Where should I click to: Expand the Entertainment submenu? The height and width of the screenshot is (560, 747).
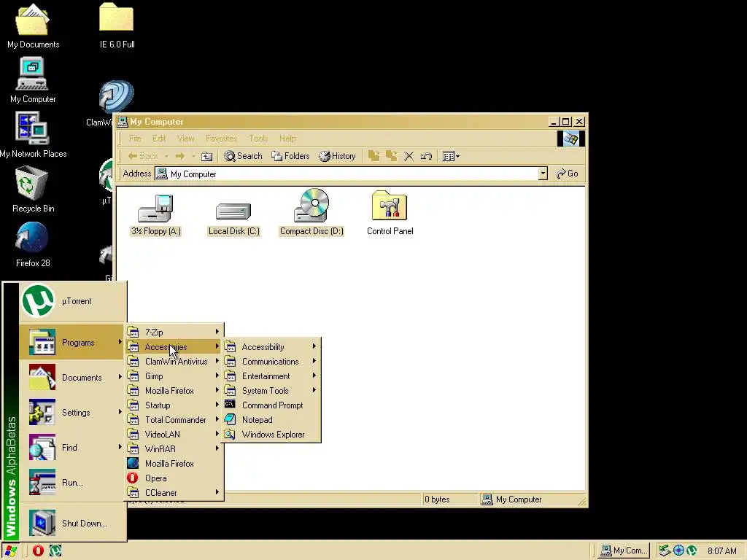(x=271, y=376)
